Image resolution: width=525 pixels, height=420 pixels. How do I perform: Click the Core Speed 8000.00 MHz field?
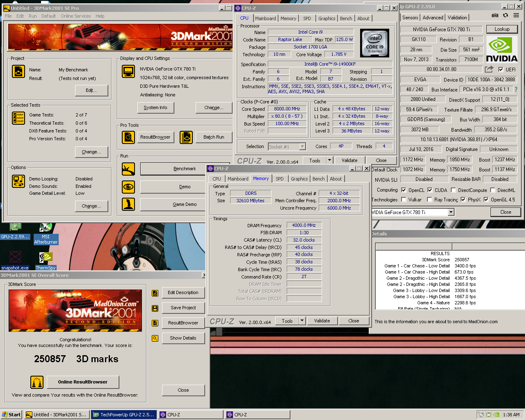287,109
